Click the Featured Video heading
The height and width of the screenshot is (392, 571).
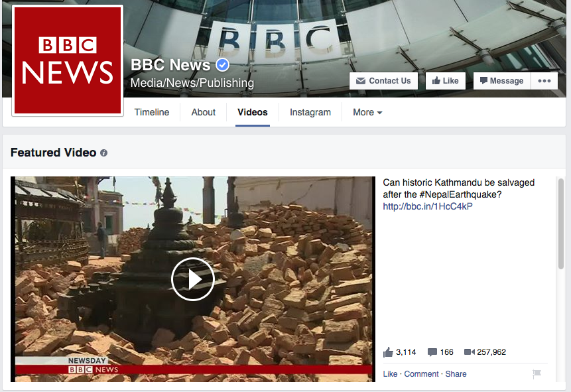(x=54, y=153)
